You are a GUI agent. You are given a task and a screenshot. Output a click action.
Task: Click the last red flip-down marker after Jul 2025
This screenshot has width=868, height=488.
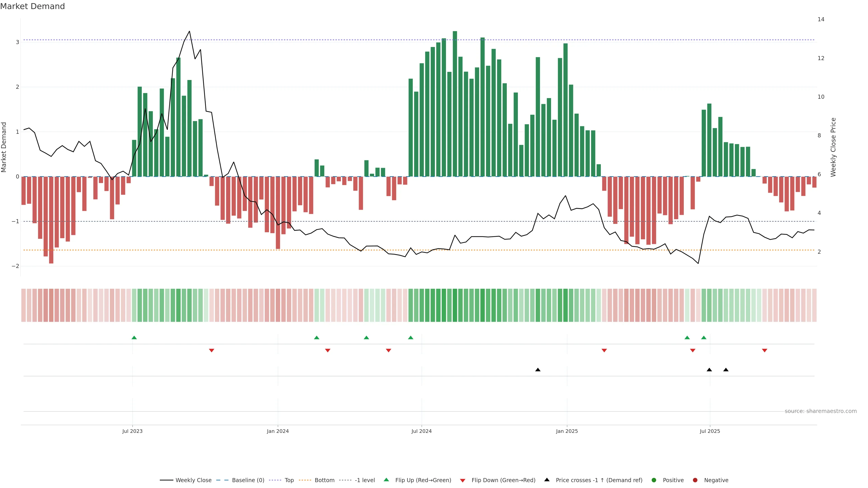(x=764, y=351)
